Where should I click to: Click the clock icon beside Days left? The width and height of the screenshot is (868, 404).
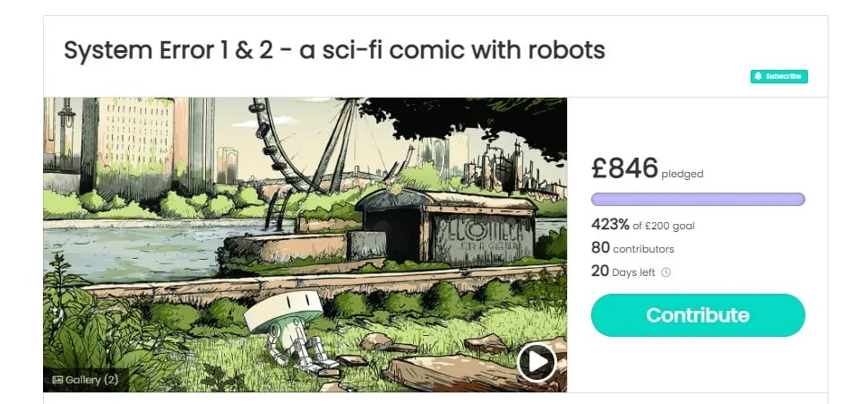(x=666, y=272)
